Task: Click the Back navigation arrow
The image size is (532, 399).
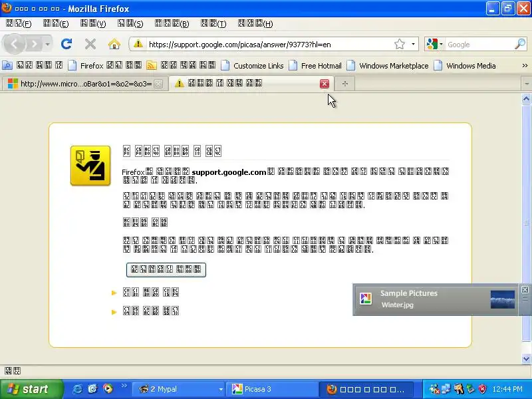Action: click(x=14, y=44)
